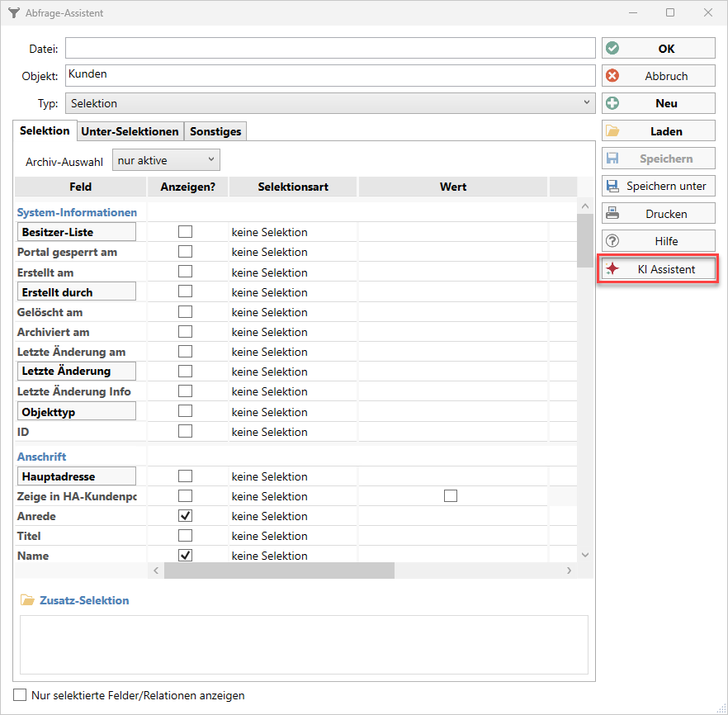This screenshot has width=728, height=715.
Task: Switch to the Unter-Selektionen tab
Action: [130, 131]
